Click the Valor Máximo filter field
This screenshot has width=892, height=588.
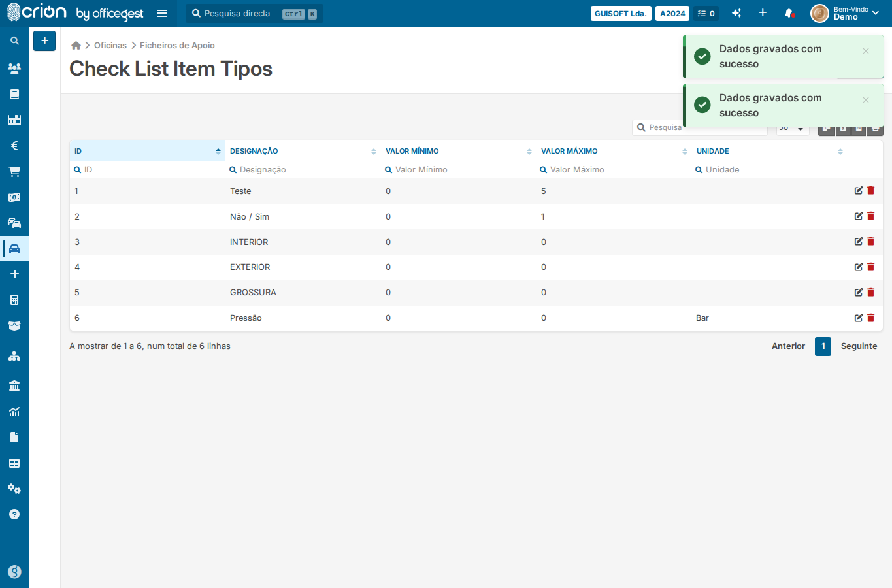click(614, 169)
